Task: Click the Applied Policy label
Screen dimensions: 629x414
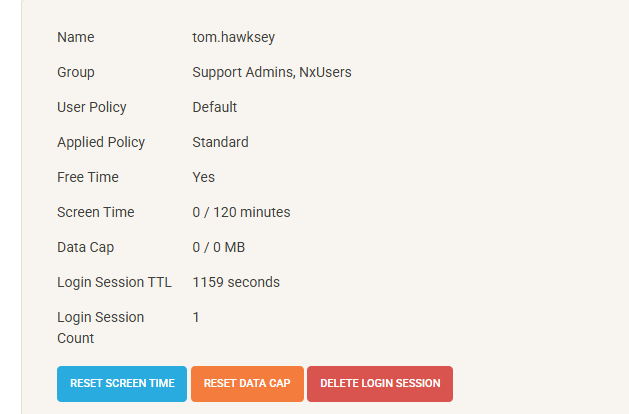Action: coord(101,142)
